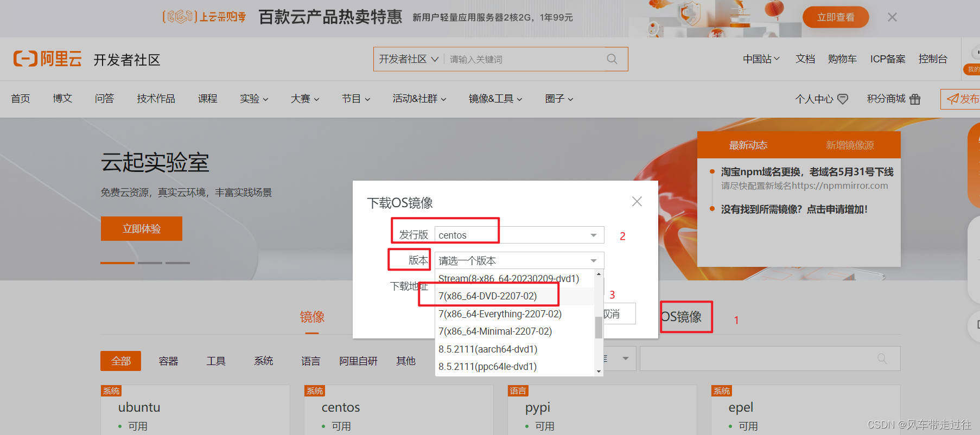This screenshot has height=435, width=980.
Task: Expand the 圈子 menu
Action: point(559,99)
